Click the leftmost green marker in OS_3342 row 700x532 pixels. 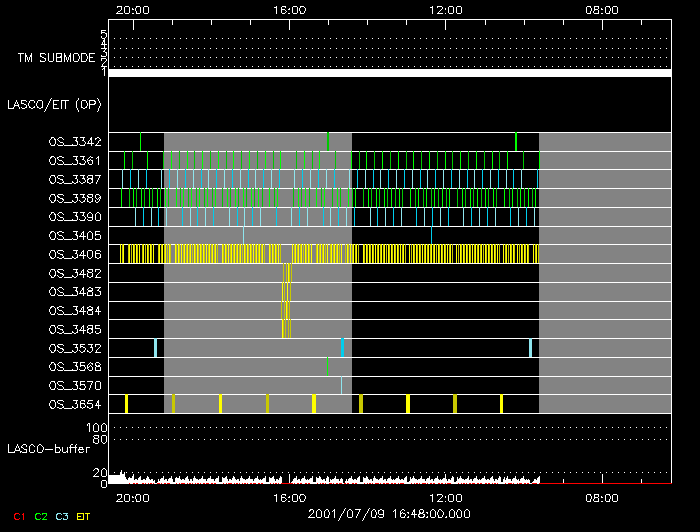141,141
